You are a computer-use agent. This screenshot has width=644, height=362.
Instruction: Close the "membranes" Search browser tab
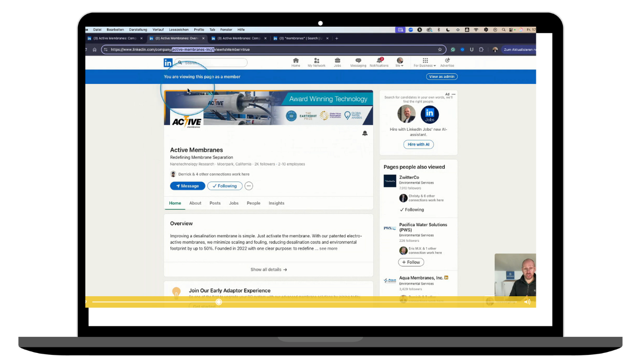coord(328,38)
